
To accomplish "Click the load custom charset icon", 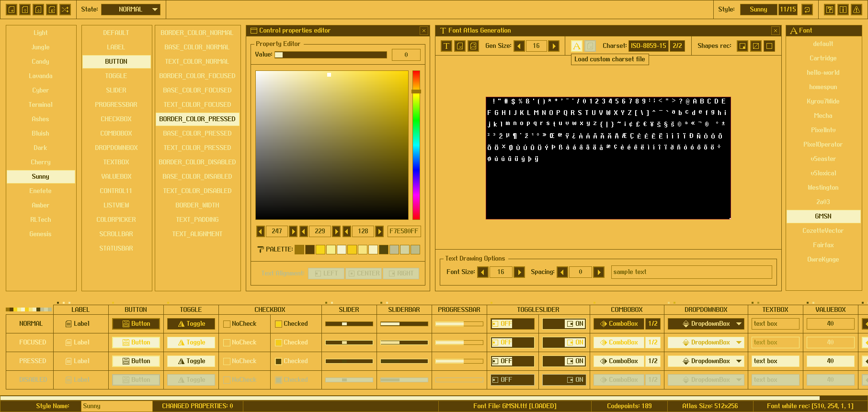I will point(577,46).
